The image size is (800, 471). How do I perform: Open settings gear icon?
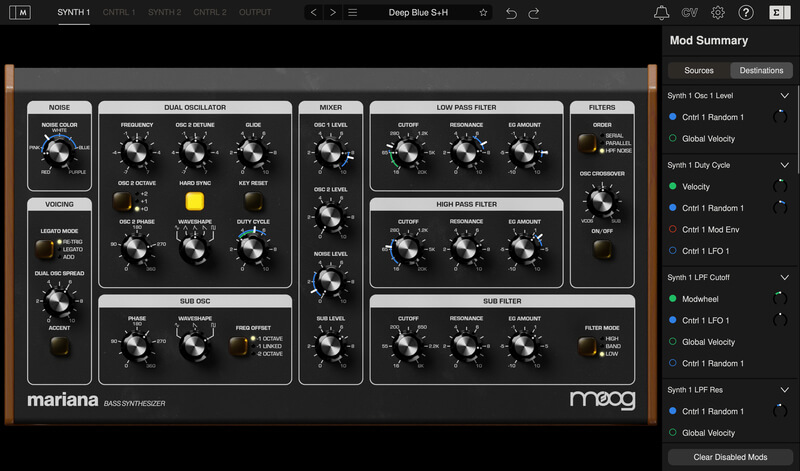click(x=718, y=12)
